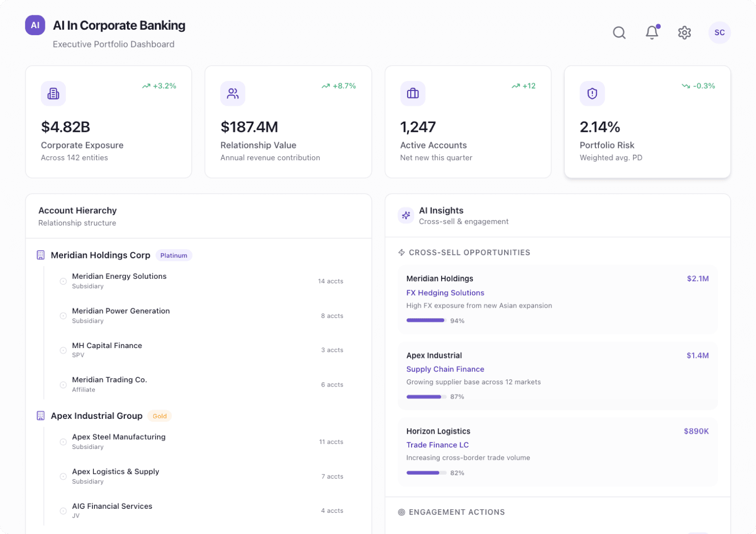The height and width of the screenshot is (534, 756).
Task: Open the search
Action: 619,33
